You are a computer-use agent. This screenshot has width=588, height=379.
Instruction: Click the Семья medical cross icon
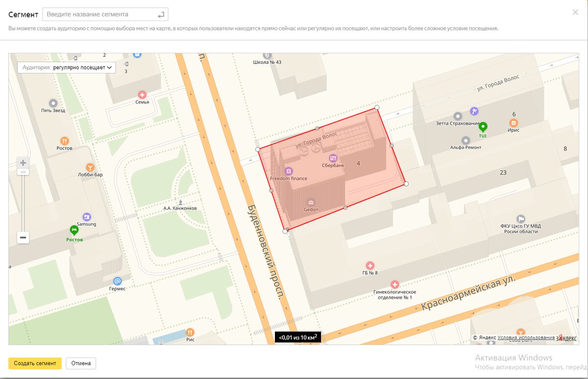pos(142,95)
